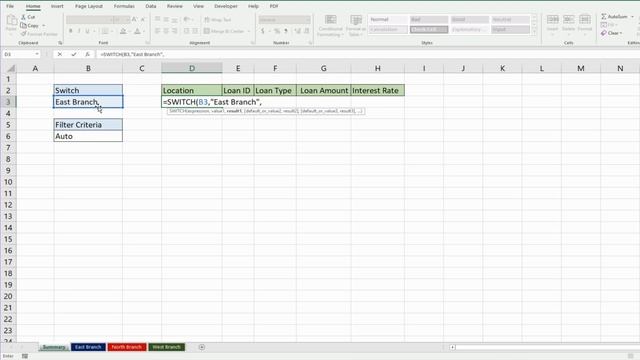Open the File menu
The width and height of the screenshot is (640, 360).
coord(10,6)
